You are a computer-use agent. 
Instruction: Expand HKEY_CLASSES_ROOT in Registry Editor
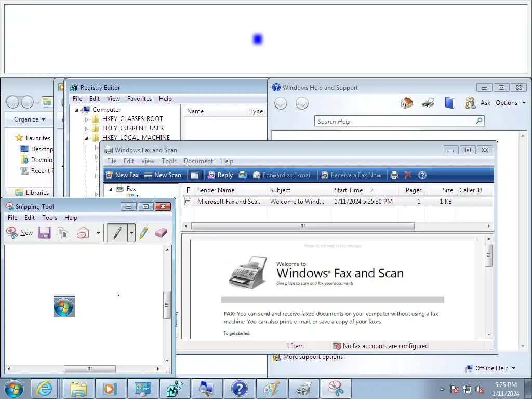click(x=86, y=119)
